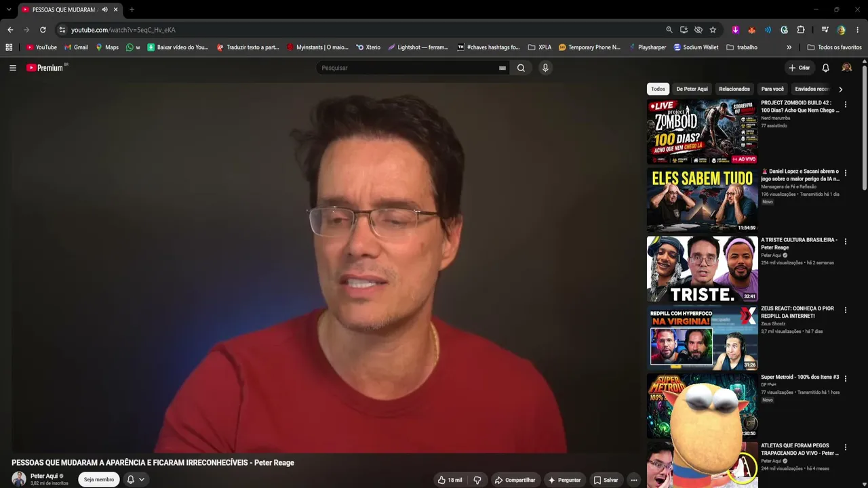Click the YouTube search magnifier button
The image size is (868, 488).
click(521, 68)
